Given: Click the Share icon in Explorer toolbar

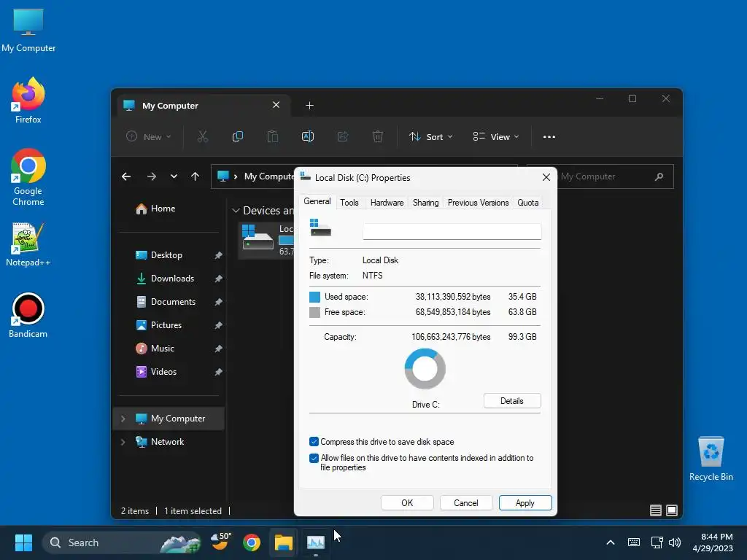Looking at the screenshot, I should click(x=343, y=136).
